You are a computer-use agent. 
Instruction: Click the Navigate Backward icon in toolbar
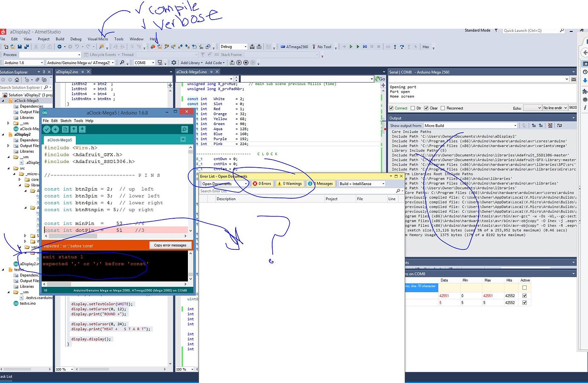coord(59,47)
